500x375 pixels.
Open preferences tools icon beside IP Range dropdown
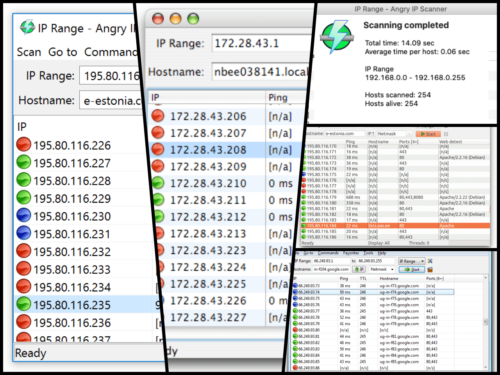(x=430, y=261)
